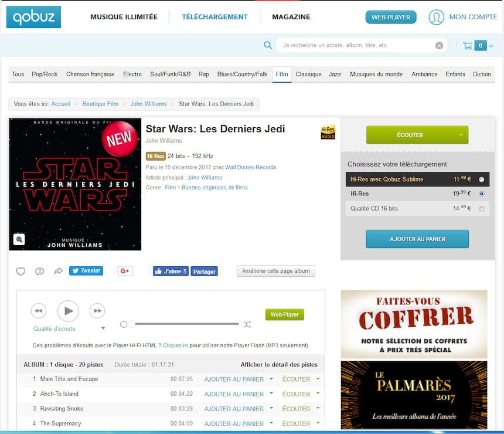504x434 pixels.
Task: Click Ajouter au panier for Ahch-To Island
Action: tap(234, 394)
